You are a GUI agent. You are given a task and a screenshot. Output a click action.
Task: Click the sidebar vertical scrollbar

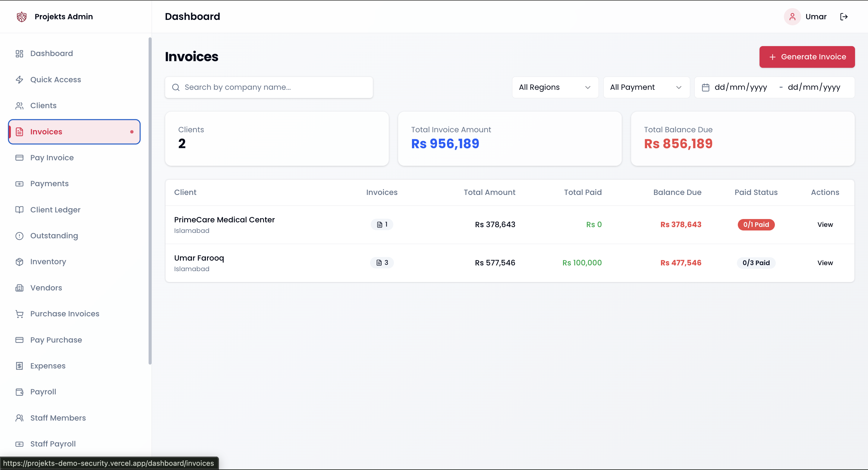pyautogui.click(x=150, y=201)
